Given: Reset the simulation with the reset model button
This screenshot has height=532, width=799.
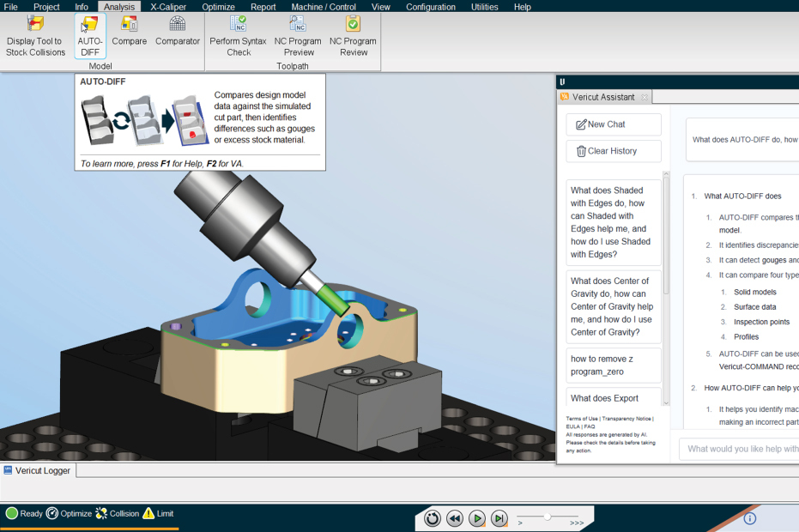Looking at the screenshot, I should coord(433,519).
